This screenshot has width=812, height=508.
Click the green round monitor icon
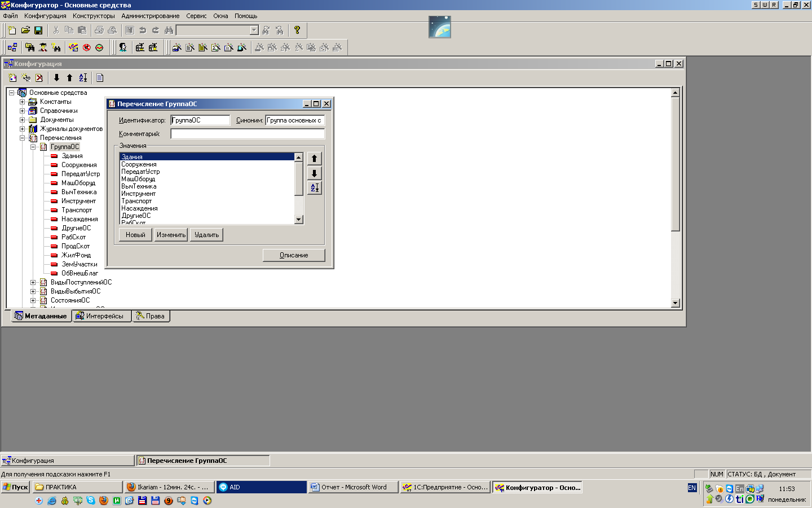pos(99,47)
